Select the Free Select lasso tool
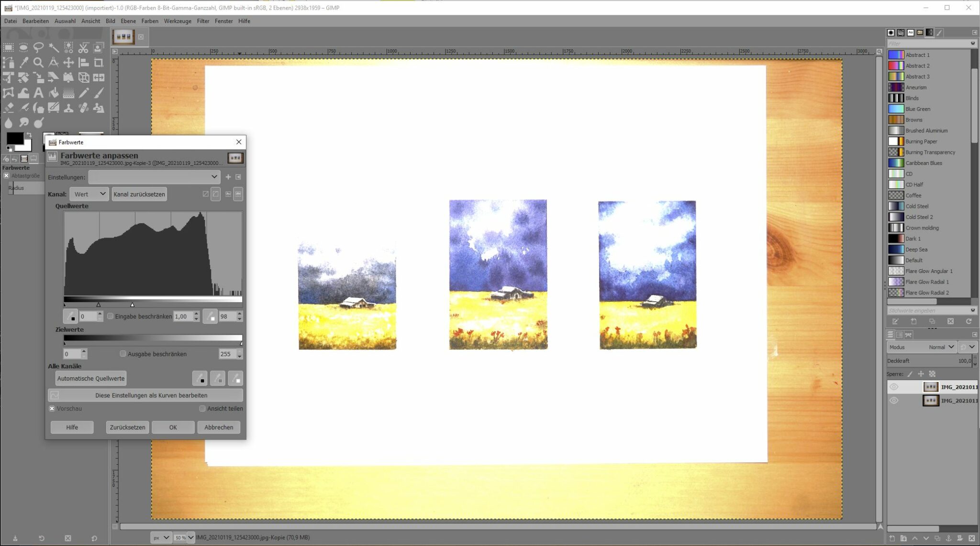Screen dimensions: 980x546 (38, 47)
